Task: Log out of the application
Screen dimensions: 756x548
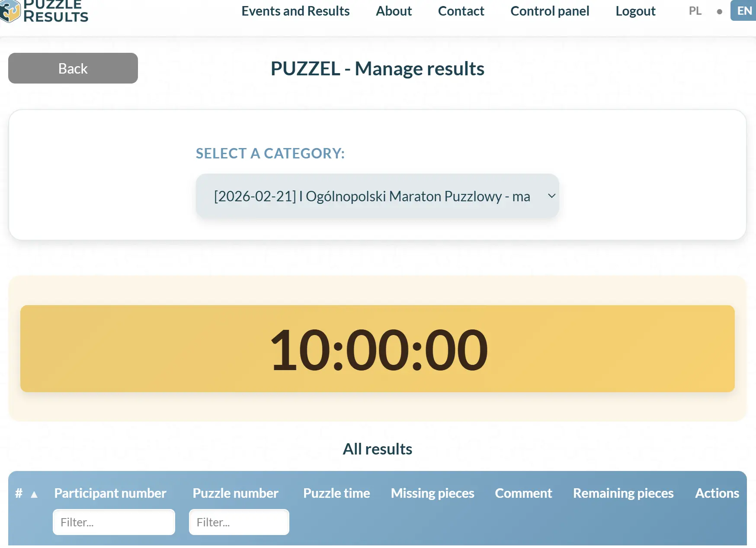Action: tap(635, 11)
